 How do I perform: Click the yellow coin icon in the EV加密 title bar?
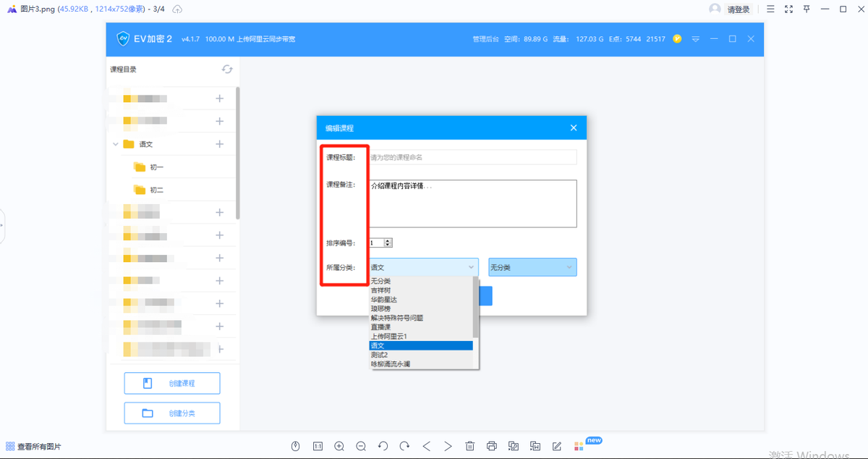click(x=677, y=38)
